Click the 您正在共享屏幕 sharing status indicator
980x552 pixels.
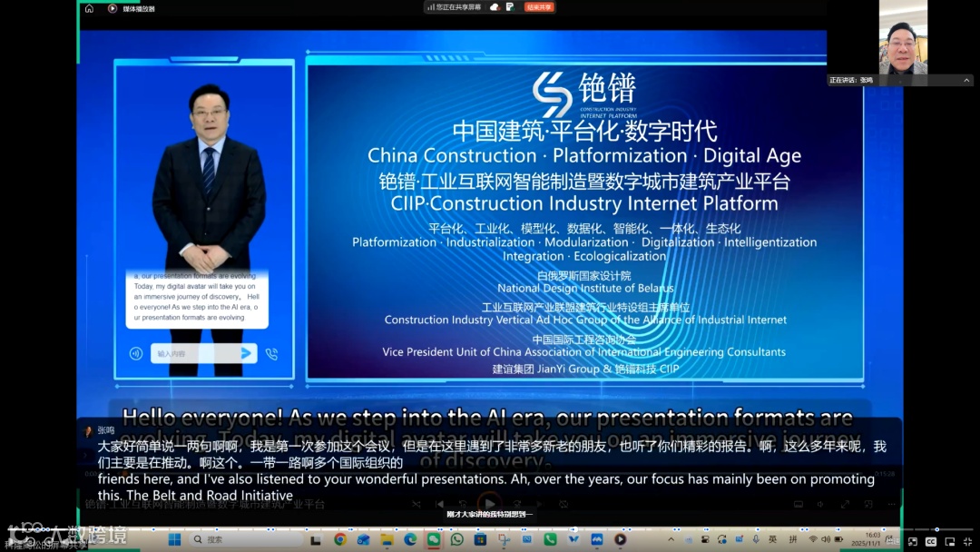tap(455, 7)
